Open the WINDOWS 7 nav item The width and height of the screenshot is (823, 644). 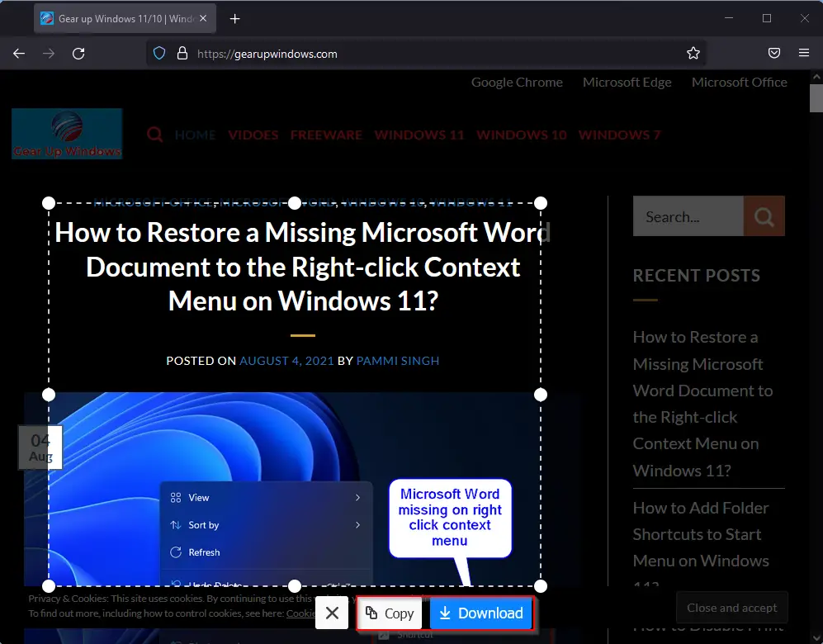coord(619,135)
